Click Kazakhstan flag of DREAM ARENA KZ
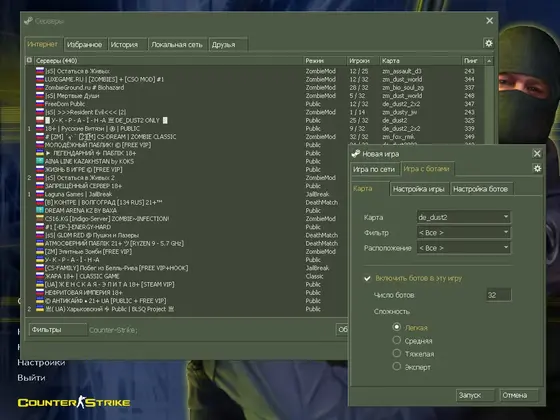Screen dimensions: 560x420 pyautogui.click(x=40, y=210)
